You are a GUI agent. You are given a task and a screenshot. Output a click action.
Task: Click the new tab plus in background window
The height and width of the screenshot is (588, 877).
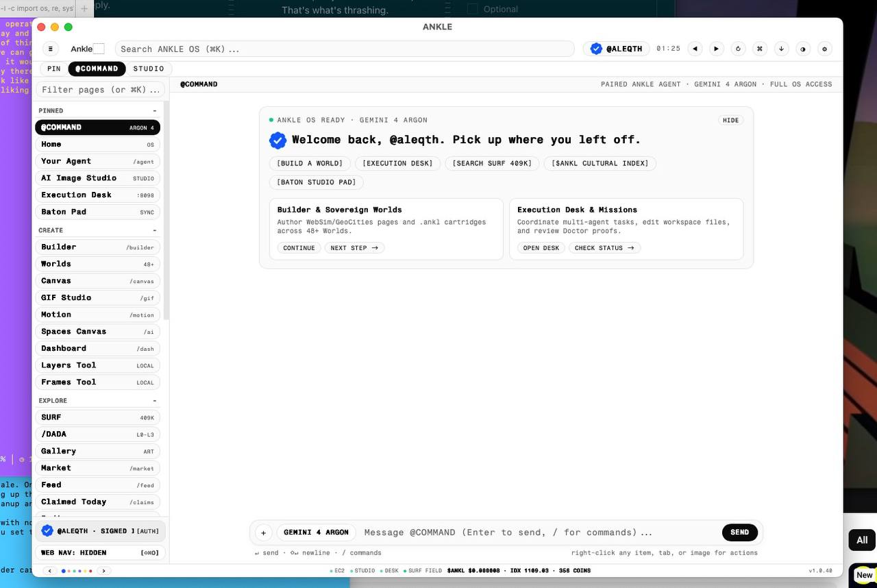(84, 8)
